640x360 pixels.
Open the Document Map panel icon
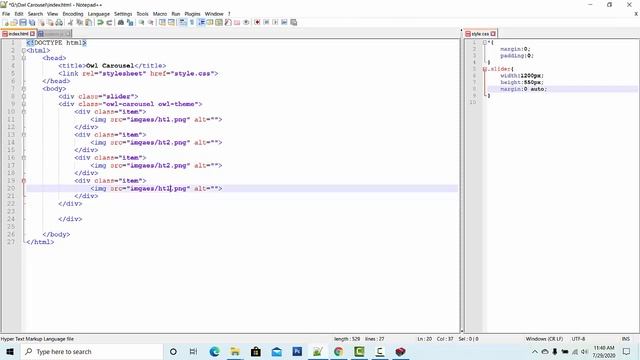point(219,22)
